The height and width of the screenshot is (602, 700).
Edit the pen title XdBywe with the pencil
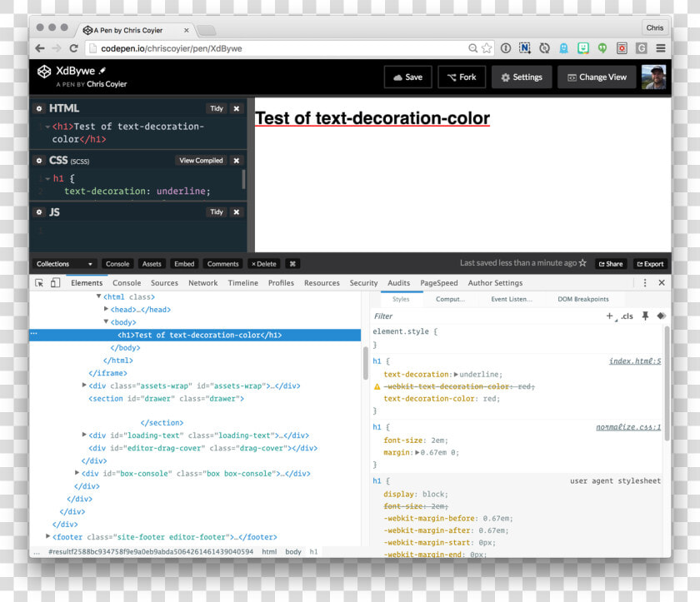click(x=102, y=71)
